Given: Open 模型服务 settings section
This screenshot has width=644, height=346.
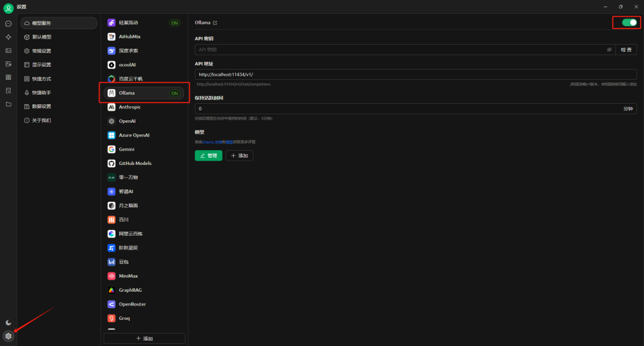Looking at the screenshot, I should tap(58, 23).
